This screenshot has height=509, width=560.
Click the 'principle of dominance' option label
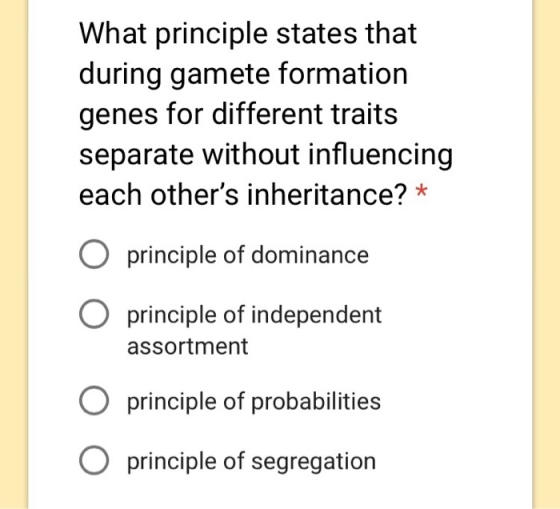click(x=248, y=256)
